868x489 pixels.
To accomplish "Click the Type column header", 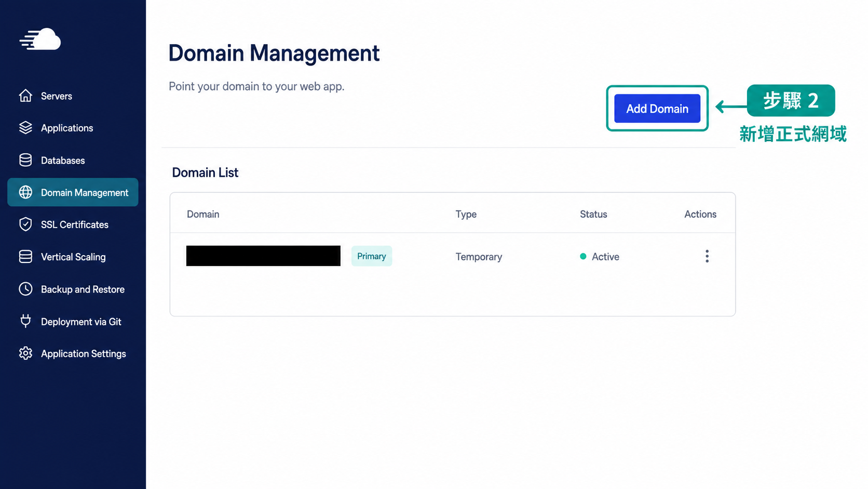I will click(466, 214).
